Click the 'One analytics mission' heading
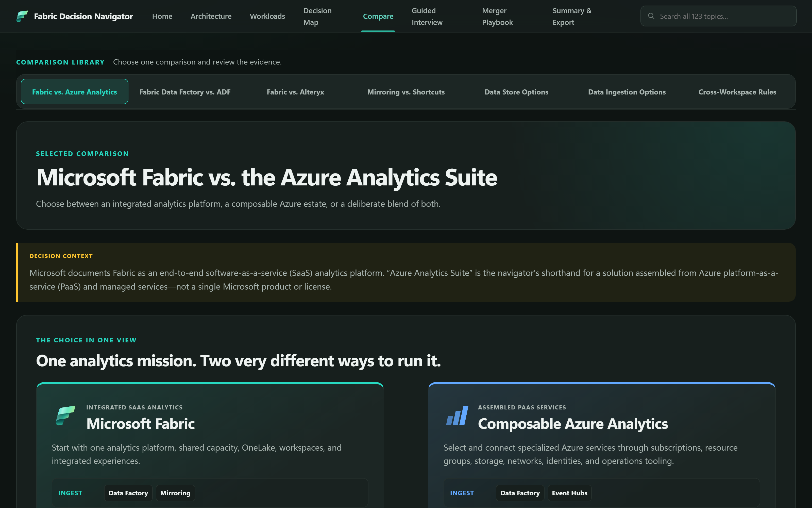This screenshot has height=508, width=812. (238, 361)
